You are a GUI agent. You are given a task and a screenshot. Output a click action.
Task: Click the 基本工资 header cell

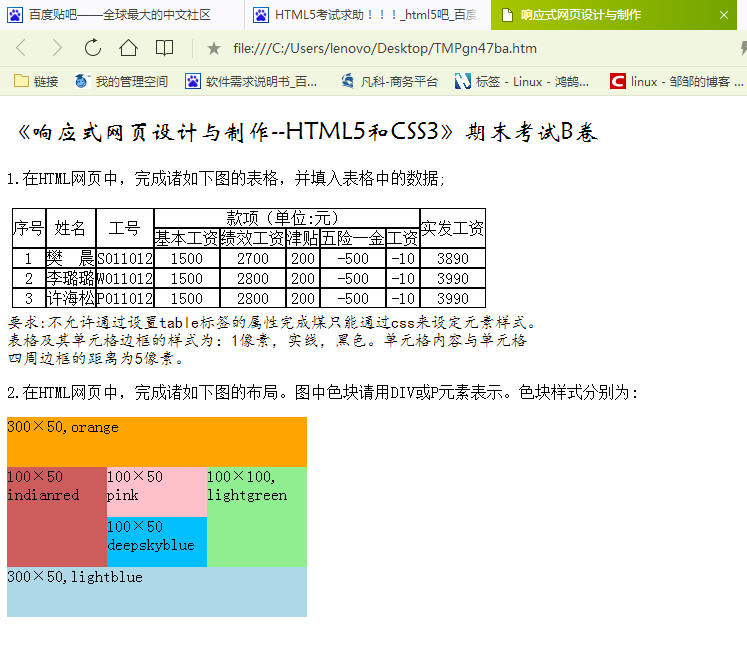tap(186, 238)
